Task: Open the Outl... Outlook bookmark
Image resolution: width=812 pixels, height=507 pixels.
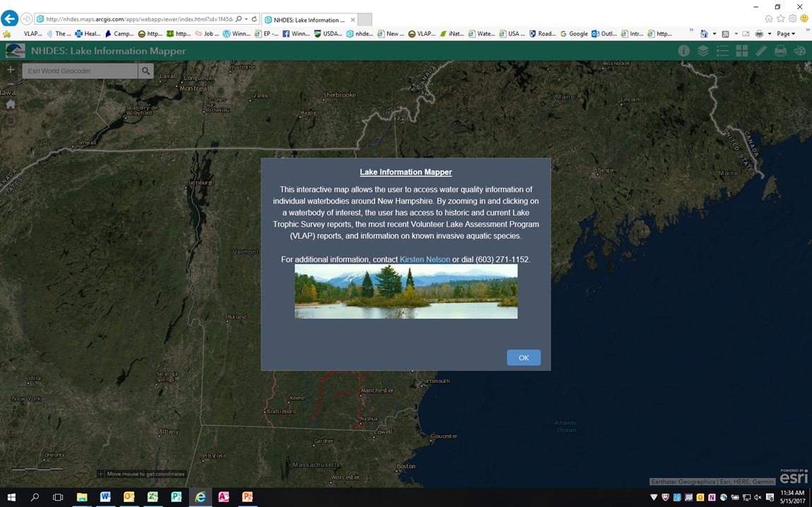Action: coord(604,34)
